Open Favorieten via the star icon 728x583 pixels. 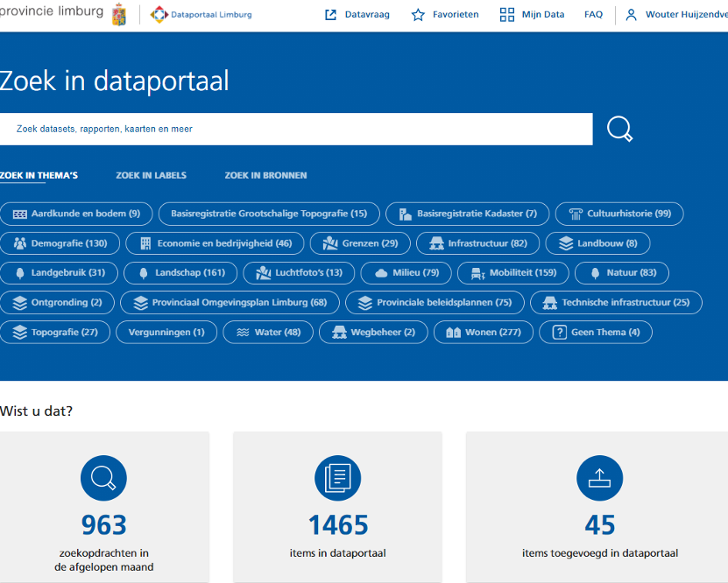(x=417, y=14)
